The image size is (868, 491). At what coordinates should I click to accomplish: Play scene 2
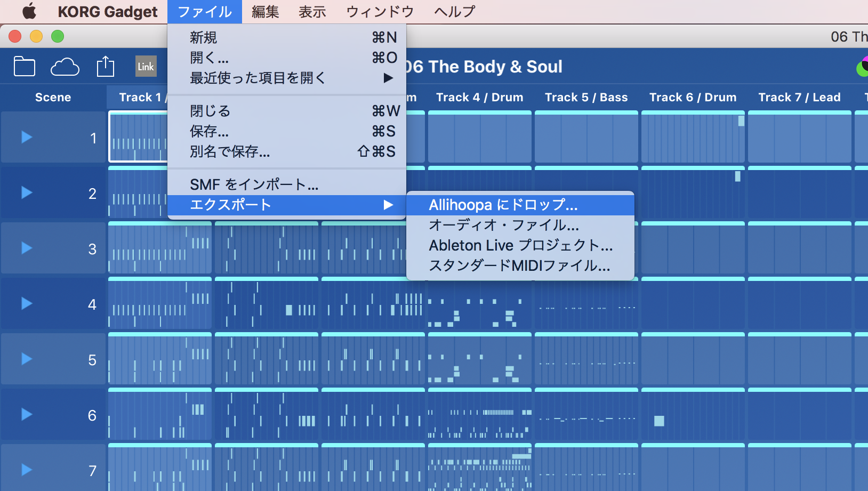coord(26,192)
